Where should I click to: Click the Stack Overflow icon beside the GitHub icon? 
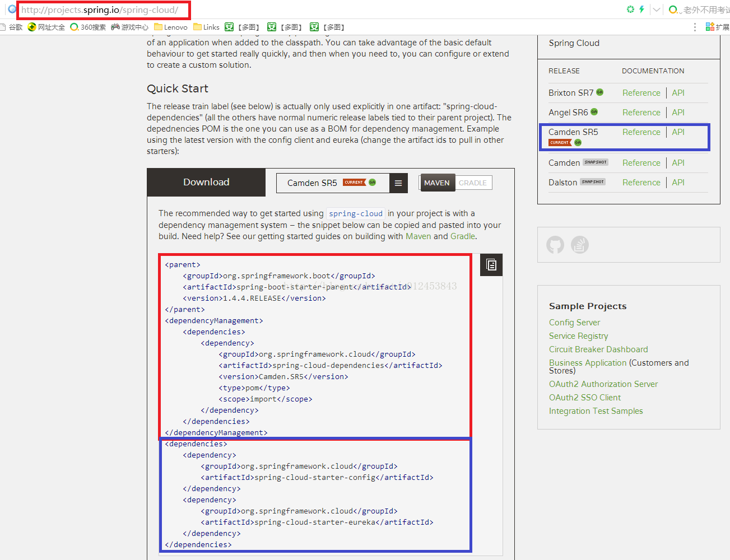580,245
